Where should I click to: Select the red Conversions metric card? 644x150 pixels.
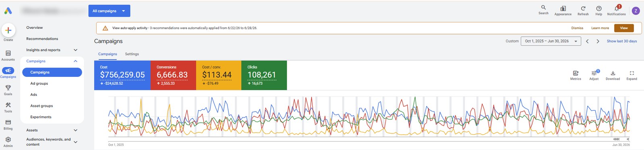[173, 75]
